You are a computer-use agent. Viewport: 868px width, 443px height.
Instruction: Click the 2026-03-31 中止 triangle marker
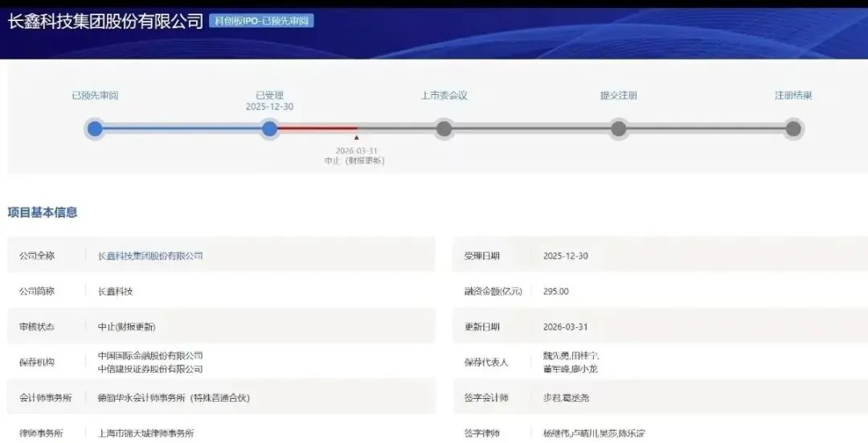click(x=357, y=137)
